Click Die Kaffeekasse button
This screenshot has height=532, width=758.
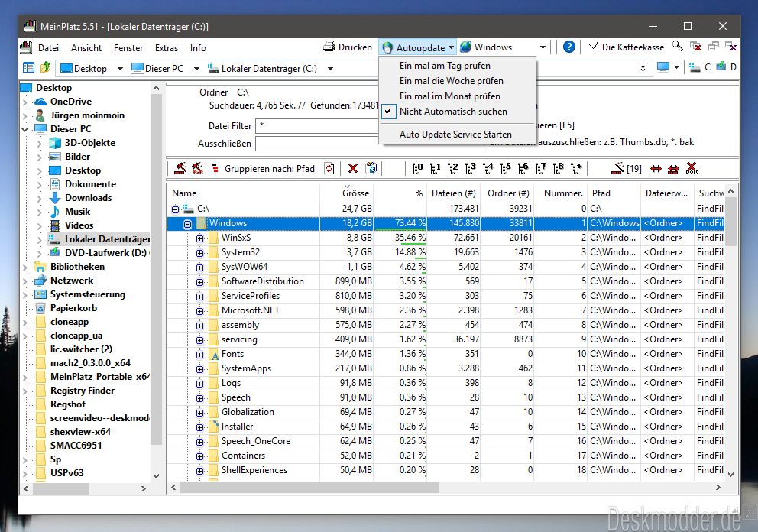626,47
